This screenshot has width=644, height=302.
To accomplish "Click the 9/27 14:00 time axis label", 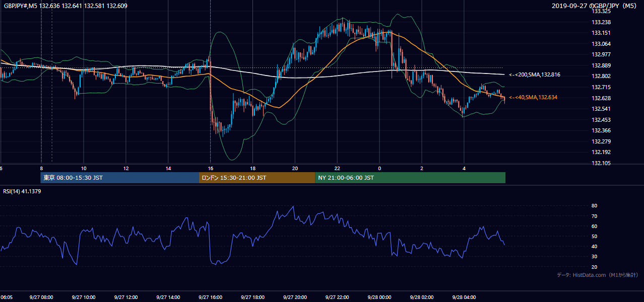I will [168, 297].
